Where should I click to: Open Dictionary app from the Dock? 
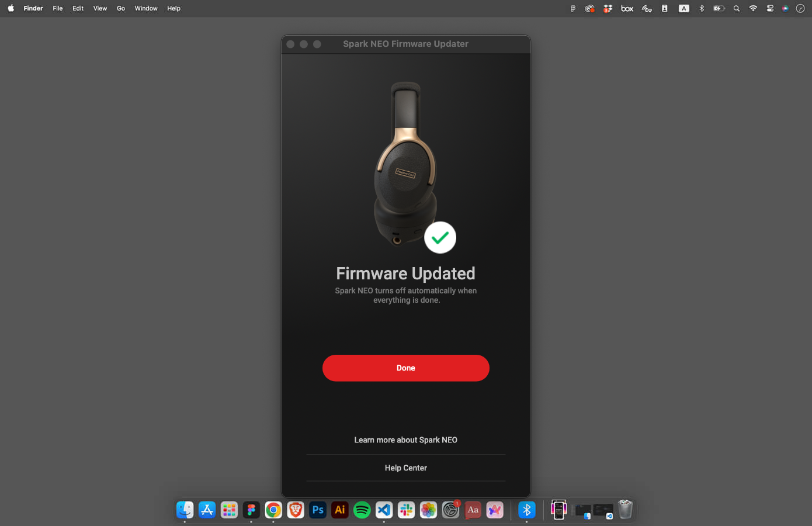pyautogui.click(x=473, y=510)
